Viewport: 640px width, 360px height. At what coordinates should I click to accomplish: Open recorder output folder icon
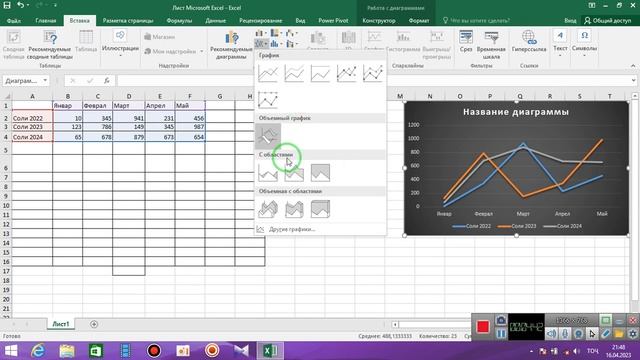pyautogui.click(x=619, y=334)
